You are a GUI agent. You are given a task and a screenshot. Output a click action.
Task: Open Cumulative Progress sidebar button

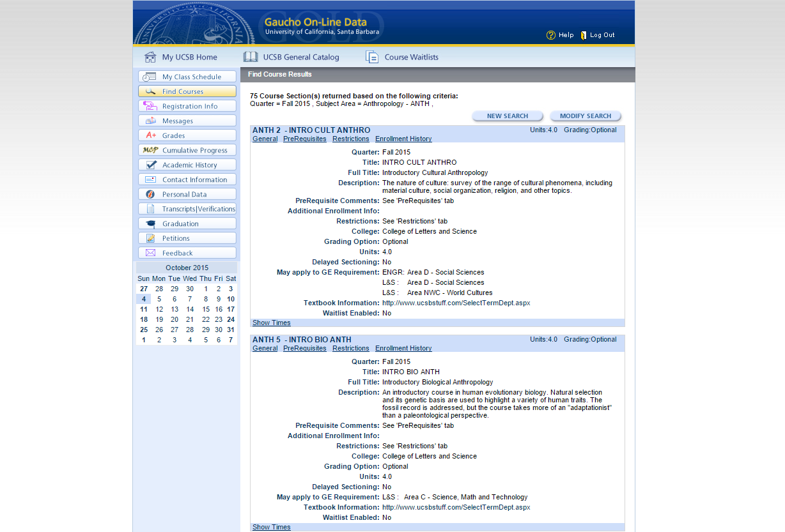pos(187,150)
